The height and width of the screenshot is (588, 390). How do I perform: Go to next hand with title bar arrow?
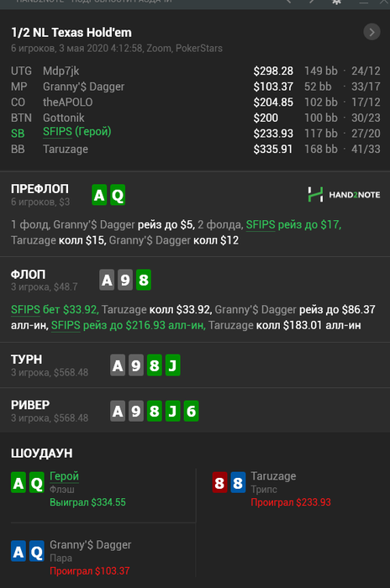pos(312,2)
